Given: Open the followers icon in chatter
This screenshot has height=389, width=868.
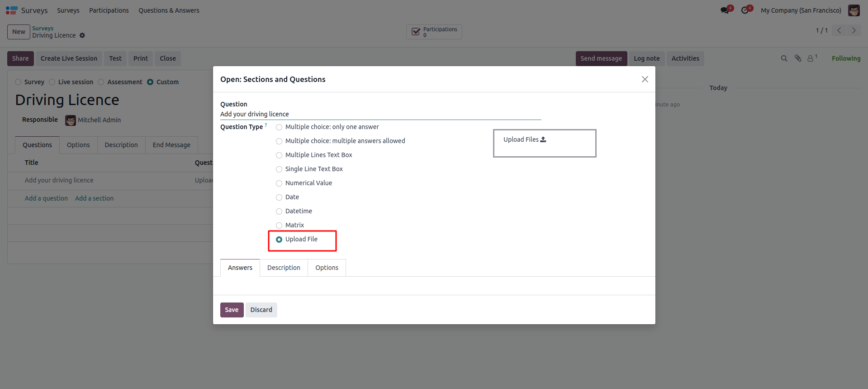Looking at the screenshot, I should [x=811, y=58].
